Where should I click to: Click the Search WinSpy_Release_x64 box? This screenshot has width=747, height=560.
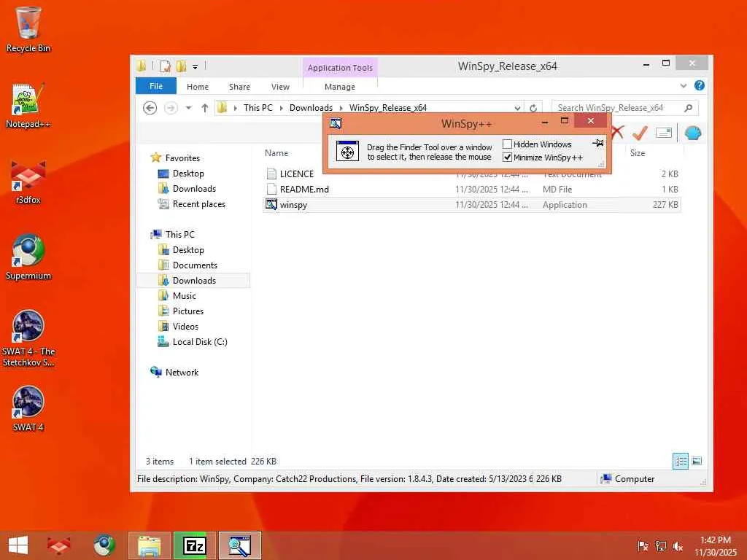click(624, 108)
